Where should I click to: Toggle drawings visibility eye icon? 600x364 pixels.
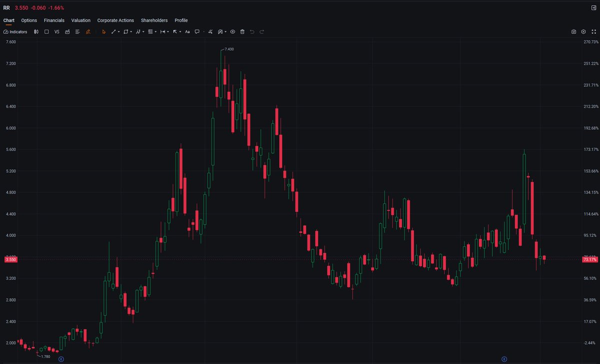click(232, 31)
